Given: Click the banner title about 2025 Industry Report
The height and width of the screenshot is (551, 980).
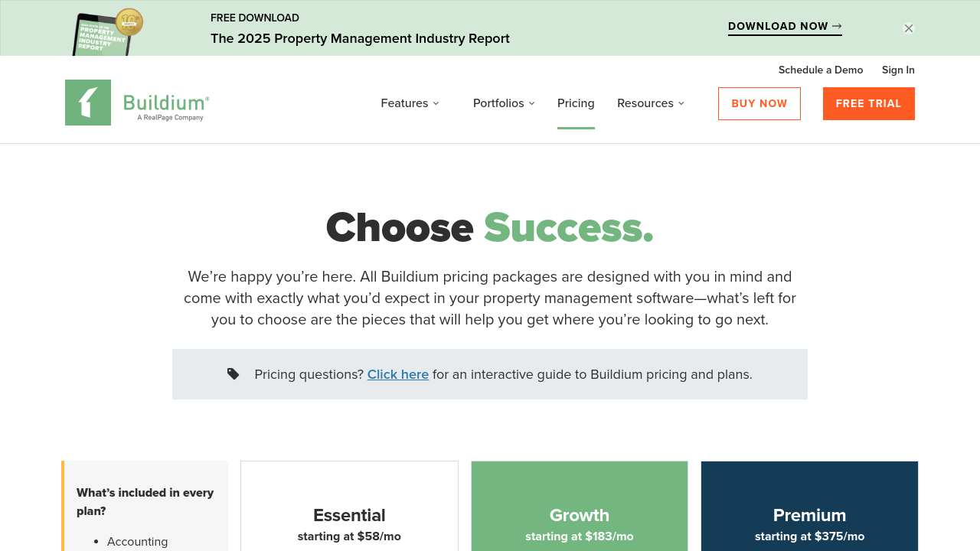Looking at the screenshot, I should click(360, 38).
